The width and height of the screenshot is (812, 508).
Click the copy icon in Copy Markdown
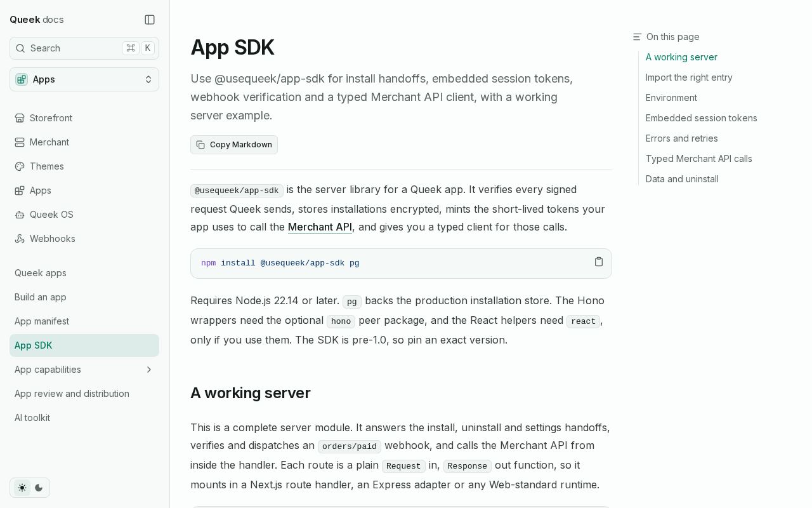click(200, 145)
